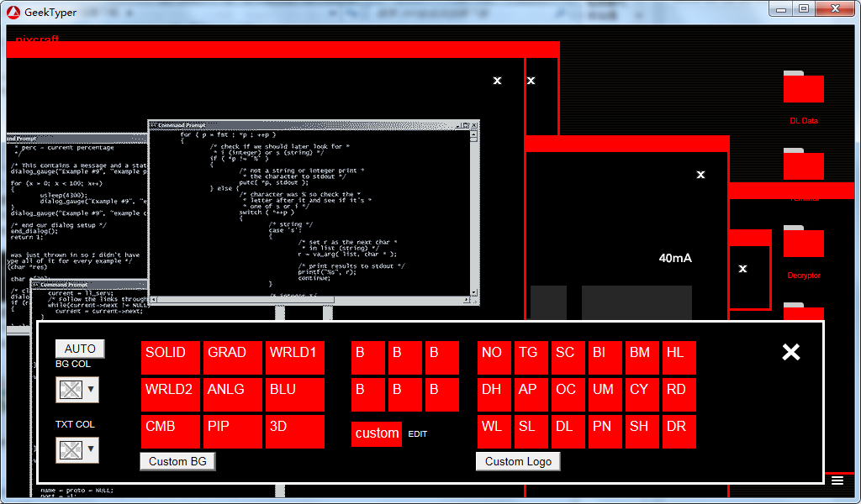The image size is (861, 504).
Task: Expand the TXT COL dropdown arrow
Action: pyautogui.click(x=91, y=450)
